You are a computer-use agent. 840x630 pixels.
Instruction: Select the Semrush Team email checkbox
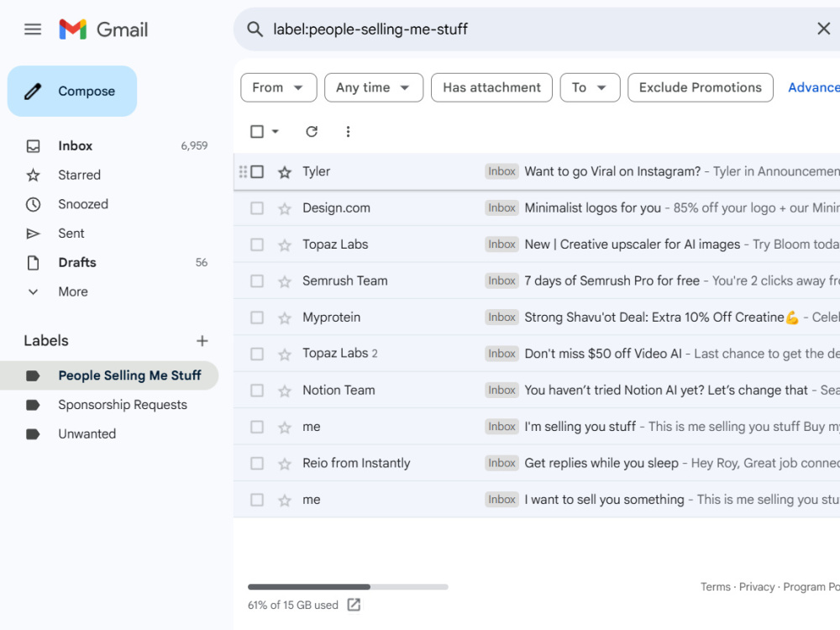257,281
